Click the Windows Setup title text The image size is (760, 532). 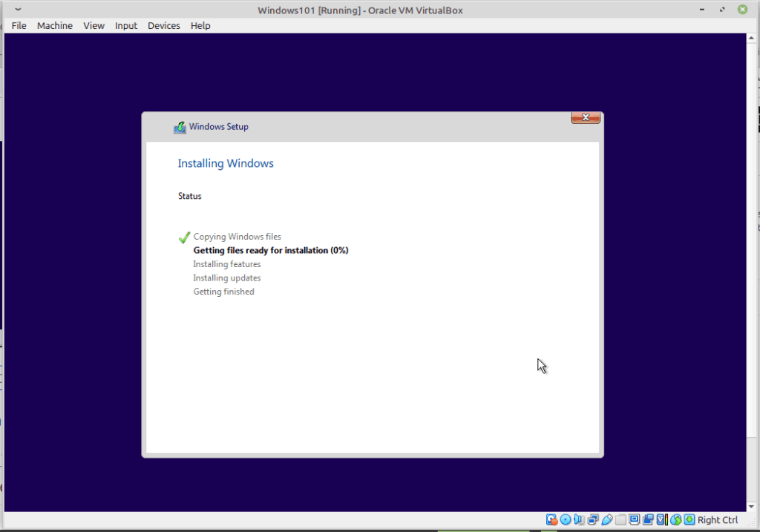click(x=219, y=126)
